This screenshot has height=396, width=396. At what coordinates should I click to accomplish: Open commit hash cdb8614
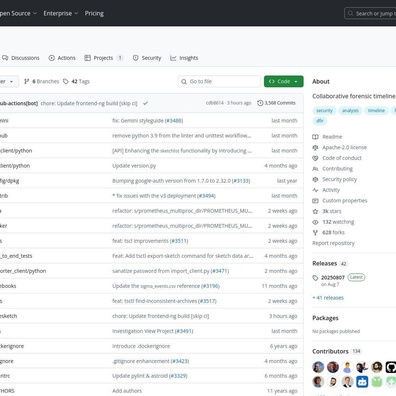pos(215,103)
